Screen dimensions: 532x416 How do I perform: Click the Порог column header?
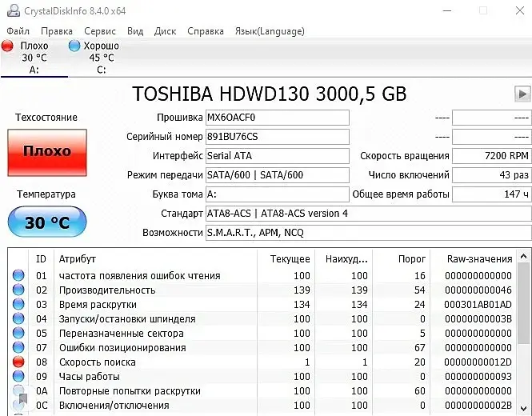(401, 259)
